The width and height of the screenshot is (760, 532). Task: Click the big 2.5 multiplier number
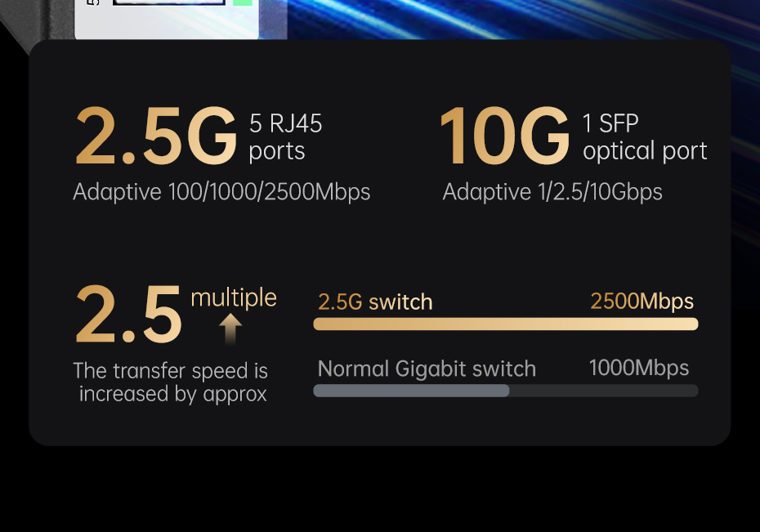click(x=127, y=315)
